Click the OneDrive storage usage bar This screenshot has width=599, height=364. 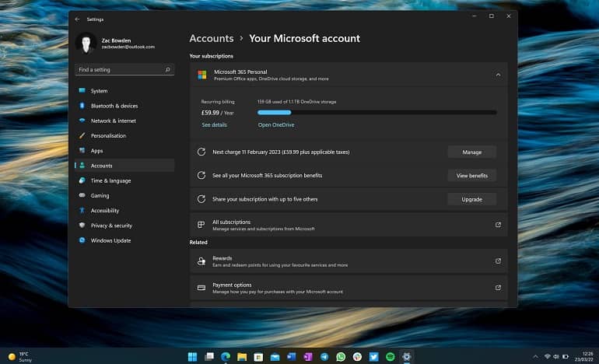pyautogui.click(x=377, y=112)
